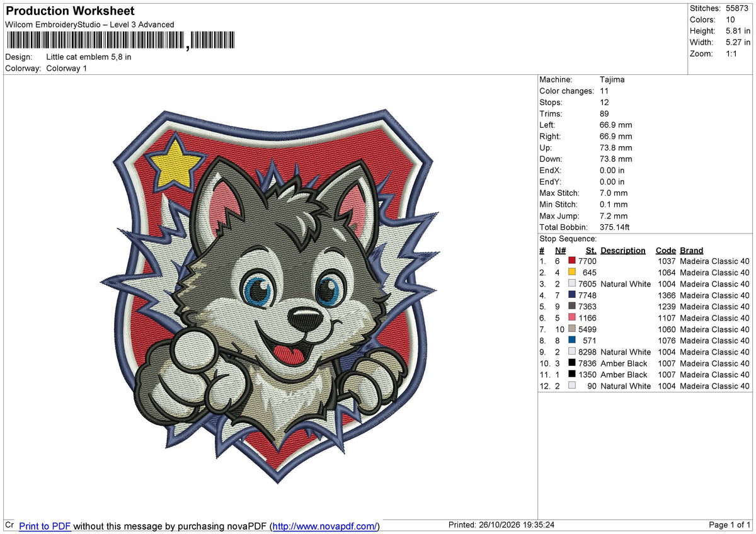The image size is (756, 534).
Task: Click the Colors value 10
Action: pos(731,20)
